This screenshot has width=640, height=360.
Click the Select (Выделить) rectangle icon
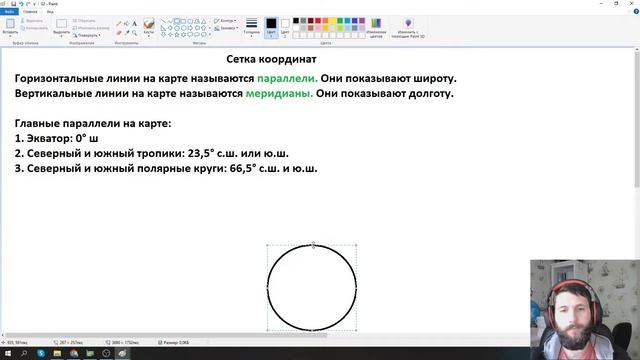pyautogui.click(x=62, y=24)
